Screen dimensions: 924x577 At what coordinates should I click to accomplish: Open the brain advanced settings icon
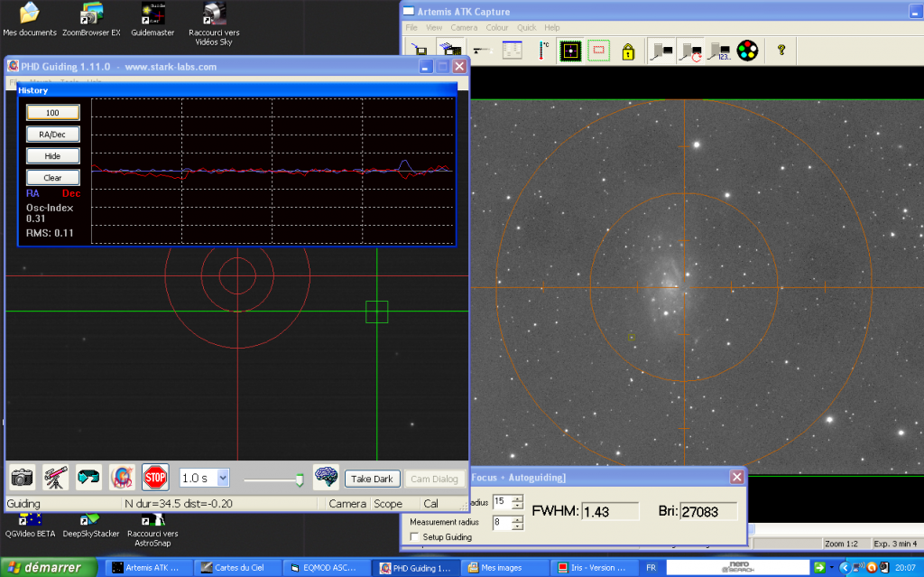click(326, 477)
